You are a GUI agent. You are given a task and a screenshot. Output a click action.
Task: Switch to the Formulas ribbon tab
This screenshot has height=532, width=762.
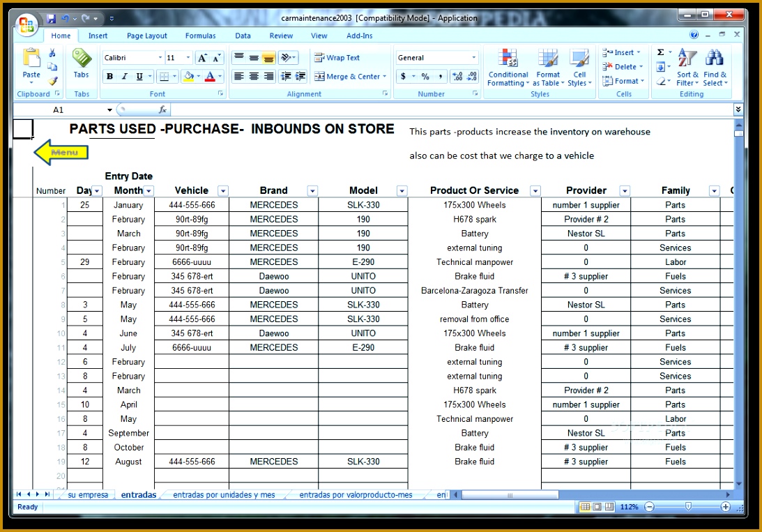point(200,36)
